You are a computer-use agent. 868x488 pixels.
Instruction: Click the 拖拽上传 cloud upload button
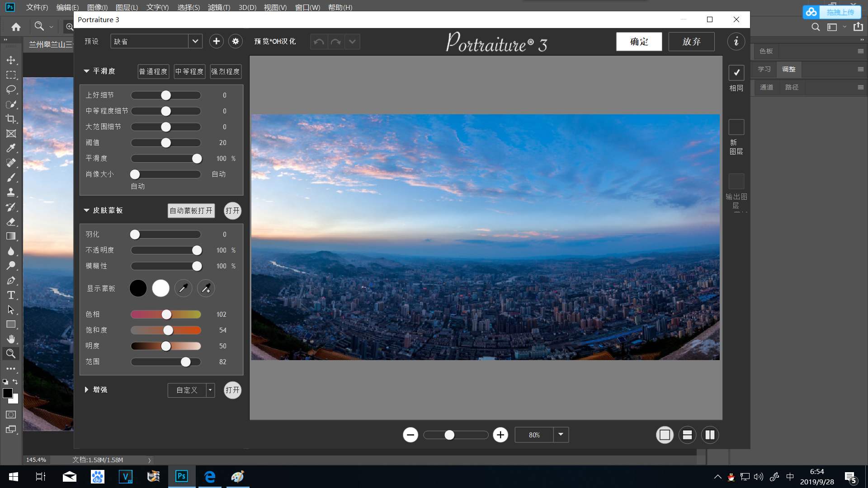tap(832, 12)
